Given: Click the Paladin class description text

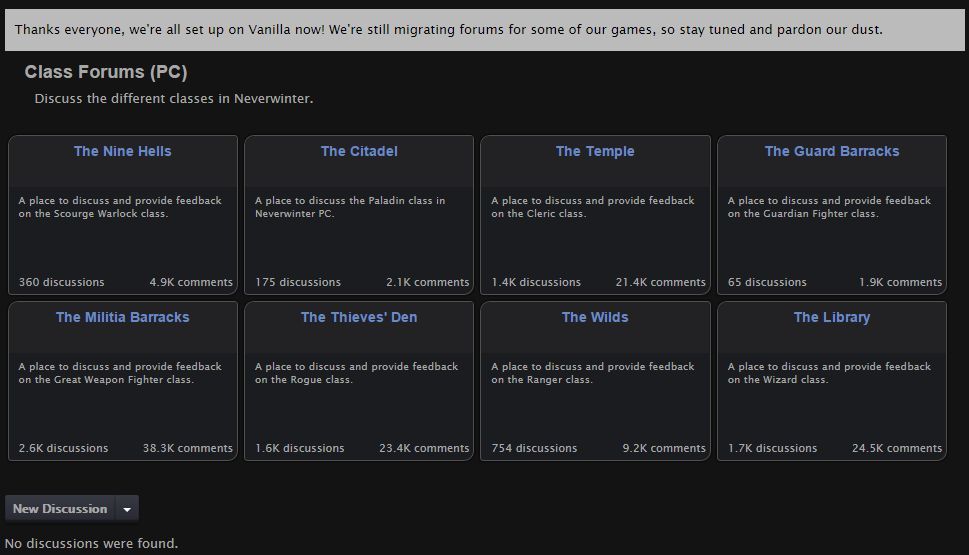Looking at the screenshot, I should [x=350, y=207].
